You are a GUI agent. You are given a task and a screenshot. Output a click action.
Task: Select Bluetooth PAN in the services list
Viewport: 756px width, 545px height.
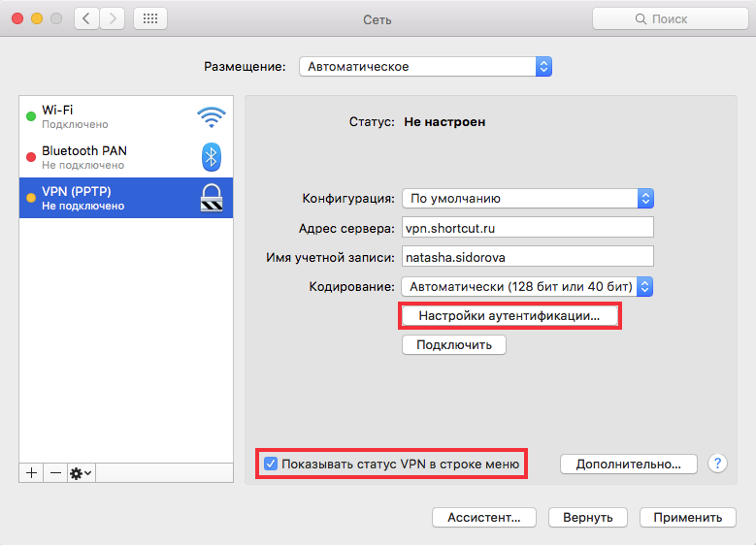tap(126, 157)
